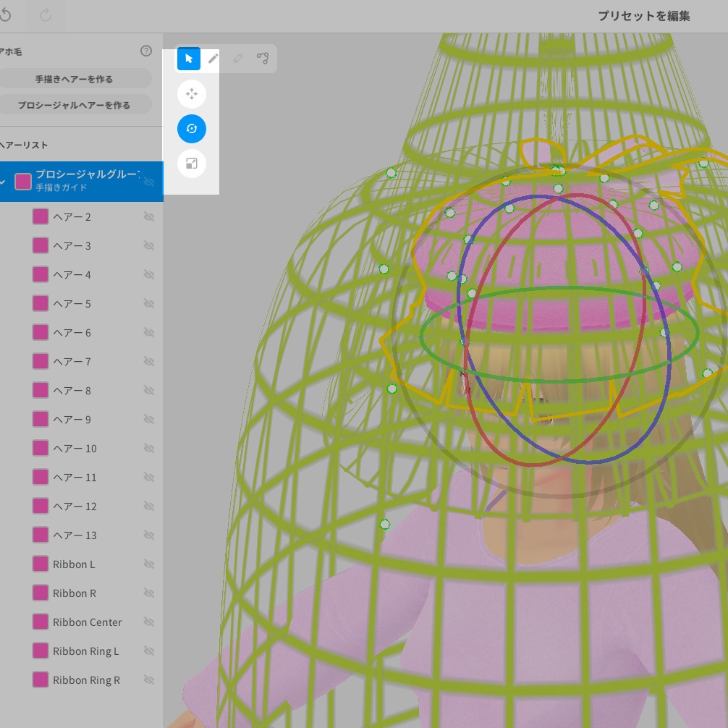Toggle visibility of Ribbon Ring R
728x728 pixels.
pyautogui.click(x=148, y=680)
